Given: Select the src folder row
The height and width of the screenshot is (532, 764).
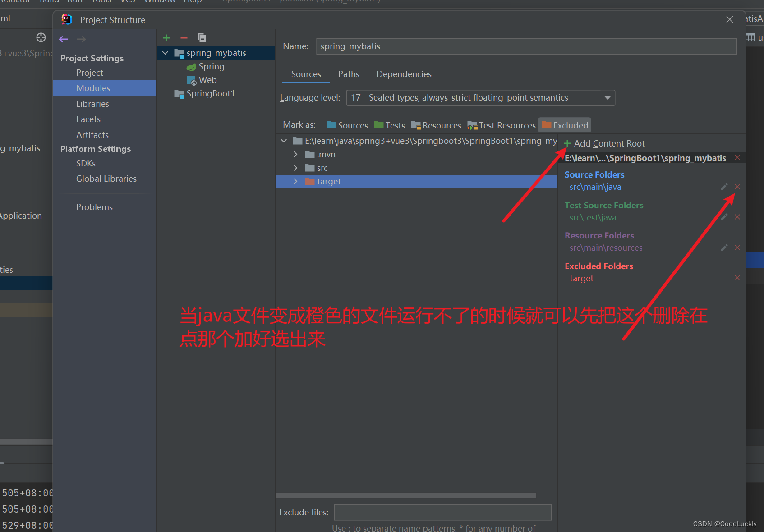Looking at the screenshot, I should (x=416, y=168).
